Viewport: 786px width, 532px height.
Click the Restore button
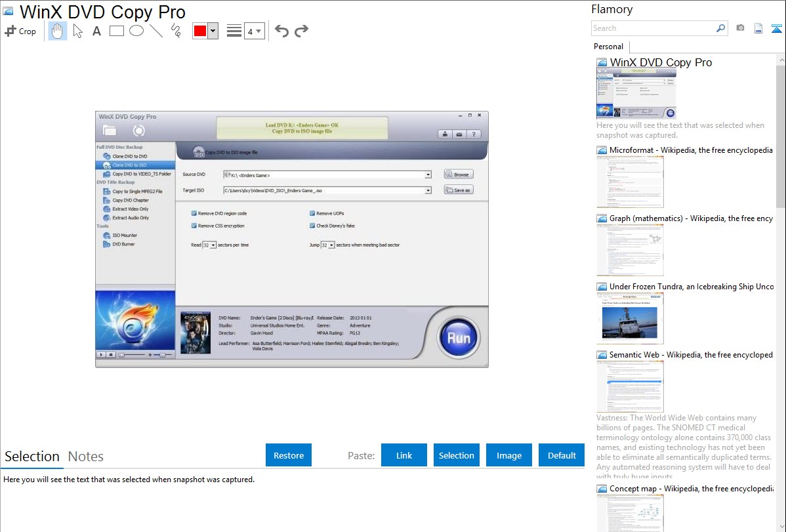click(289, 455)
